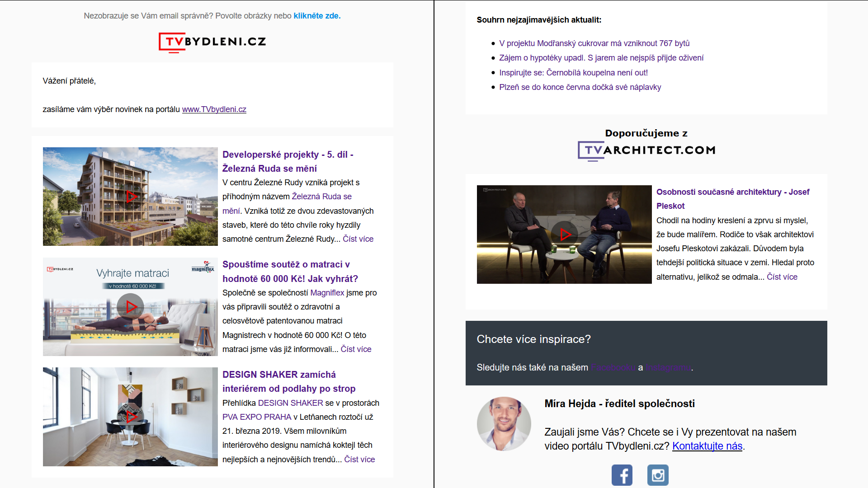Play the Železná Ruda video thumbnail

[x=131, y=197]
